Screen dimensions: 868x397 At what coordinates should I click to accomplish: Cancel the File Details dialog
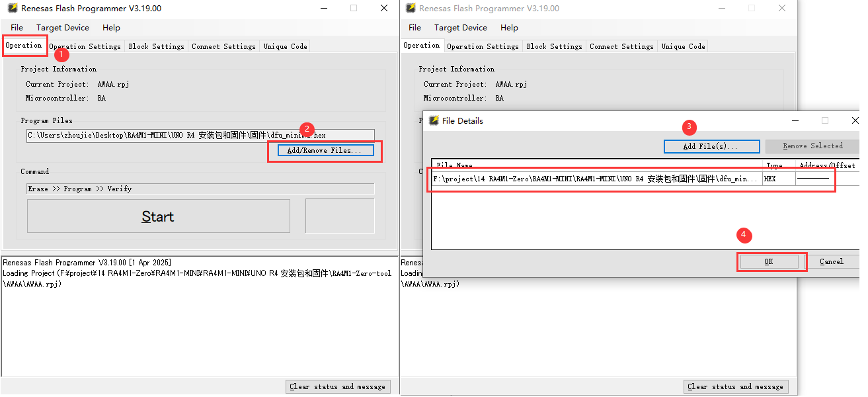pos(832,261)
